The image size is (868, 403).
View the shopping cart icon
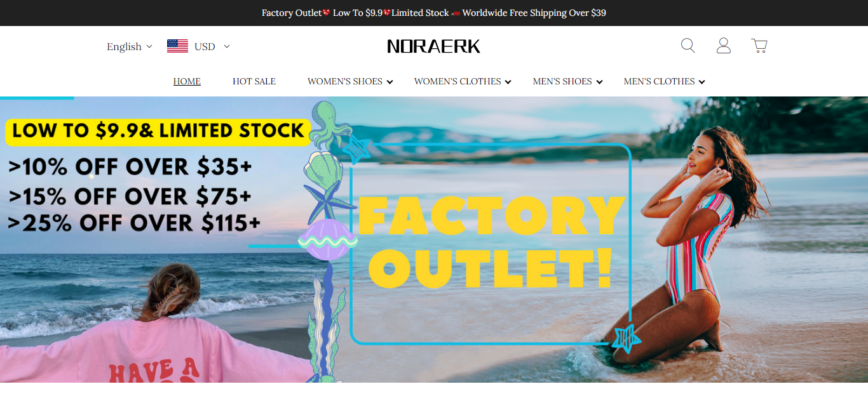point(759,46)
